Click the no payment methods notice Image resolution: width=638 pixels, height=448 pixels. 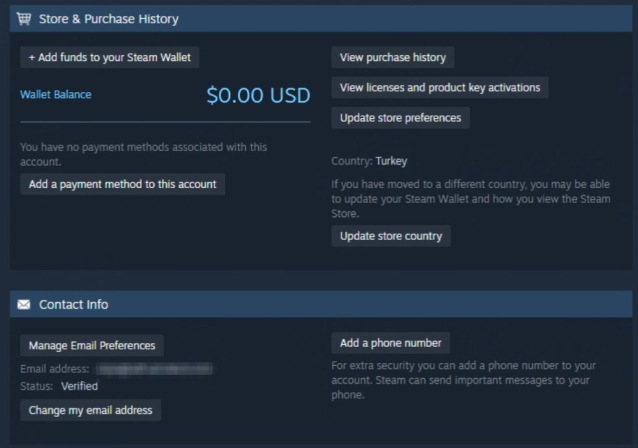[143, 154]
